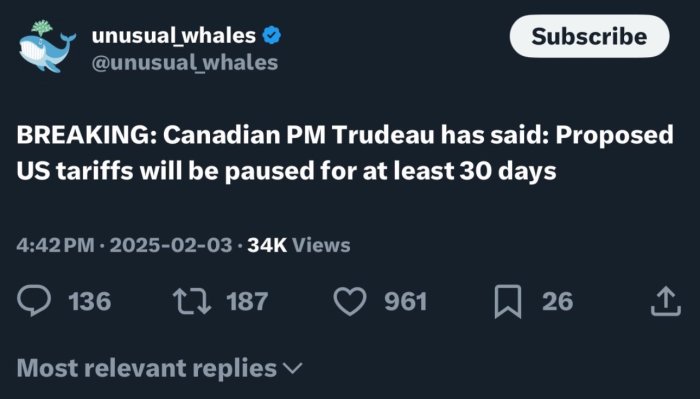
Task: Bookmark the post with the bookmark icon
Action: tap(508, 301)
